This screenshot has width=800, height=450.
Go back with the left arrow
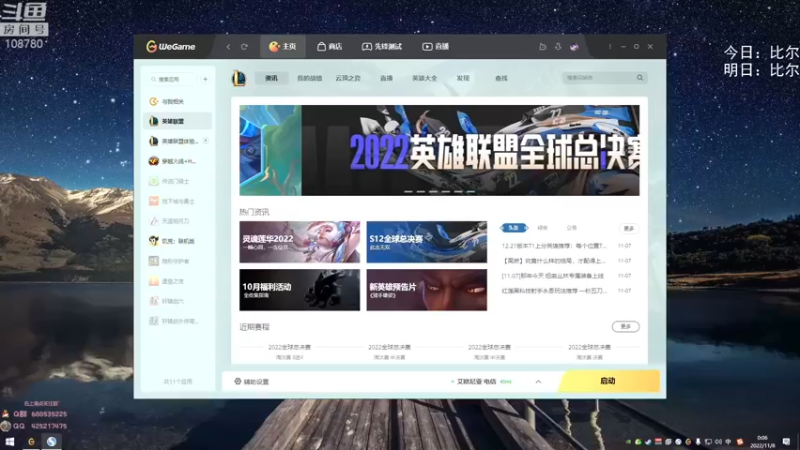point(228,46)
